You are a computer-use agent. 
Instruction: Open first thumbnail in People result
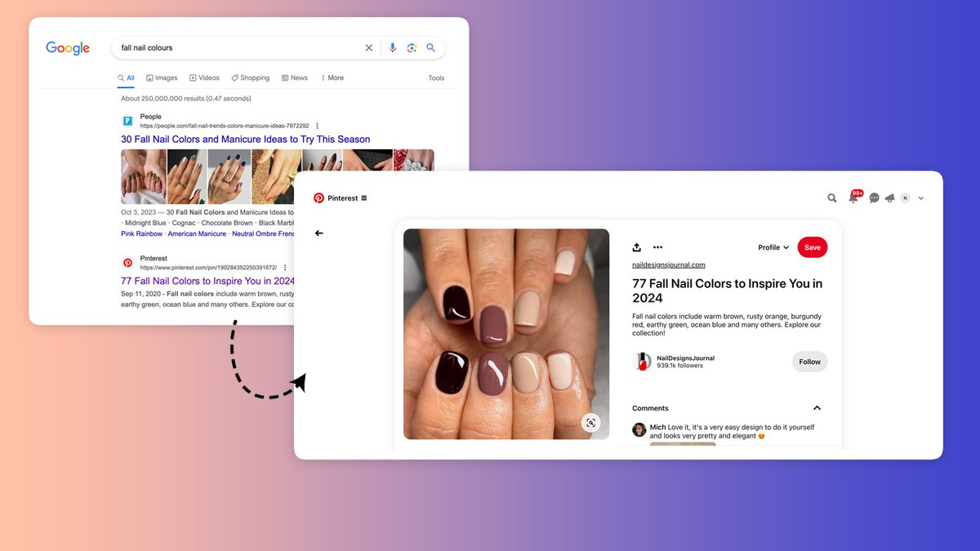coord(143,176)
